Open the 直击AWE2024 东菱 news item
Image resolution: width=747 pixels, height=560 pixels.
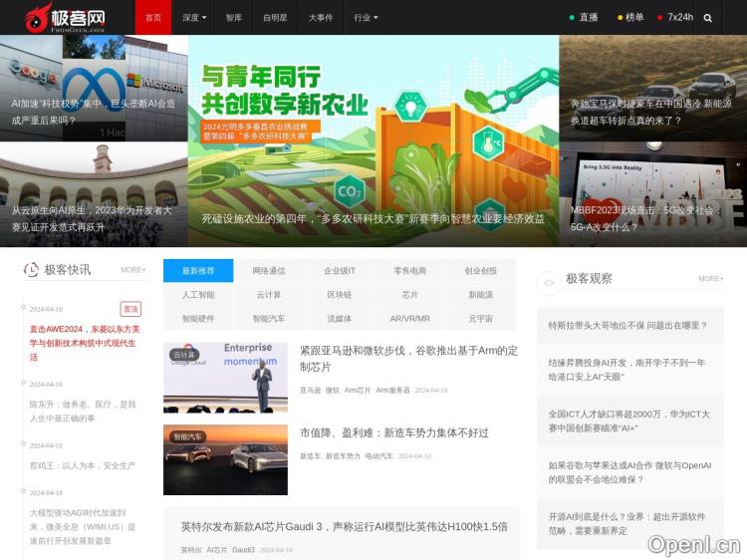(85, 343)
